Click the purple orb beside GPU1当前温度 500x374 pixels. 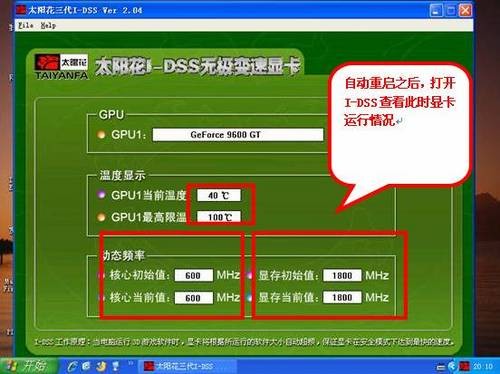[101, 194]
